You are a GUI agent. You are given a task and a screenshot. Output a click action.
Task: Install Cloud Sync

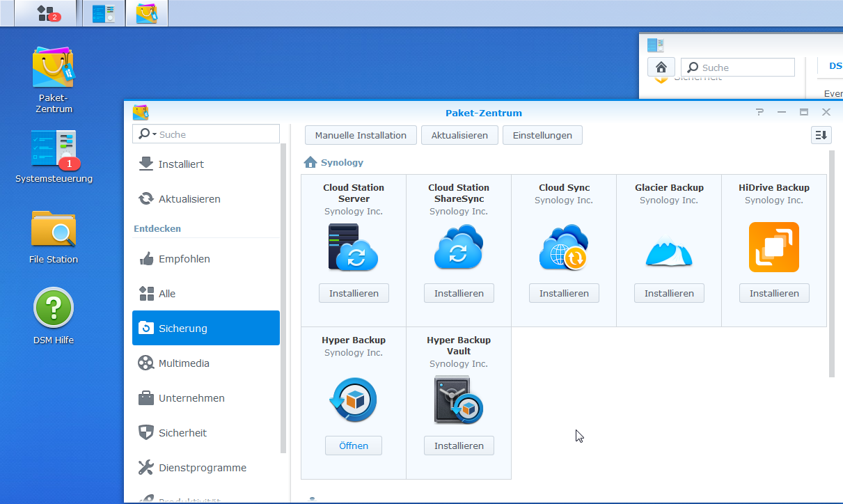(564, 293)
